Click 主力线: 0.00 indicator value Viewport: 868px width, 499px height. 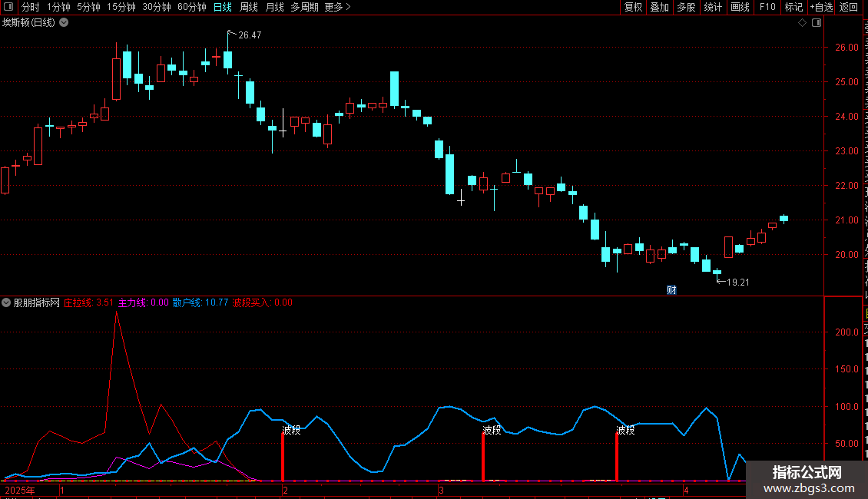coord(144,302)
